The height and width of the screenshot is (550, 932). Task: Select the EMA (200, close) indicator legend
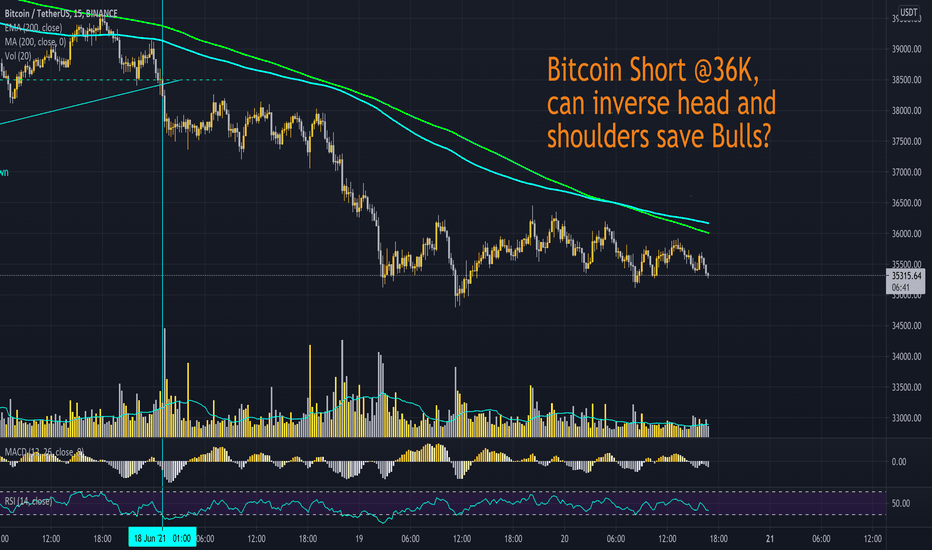tap(33, 28)
